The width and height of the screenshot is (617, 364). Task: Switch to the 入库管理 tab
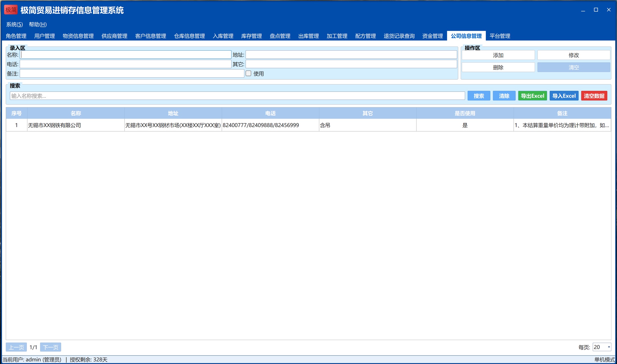click(223, 36)
